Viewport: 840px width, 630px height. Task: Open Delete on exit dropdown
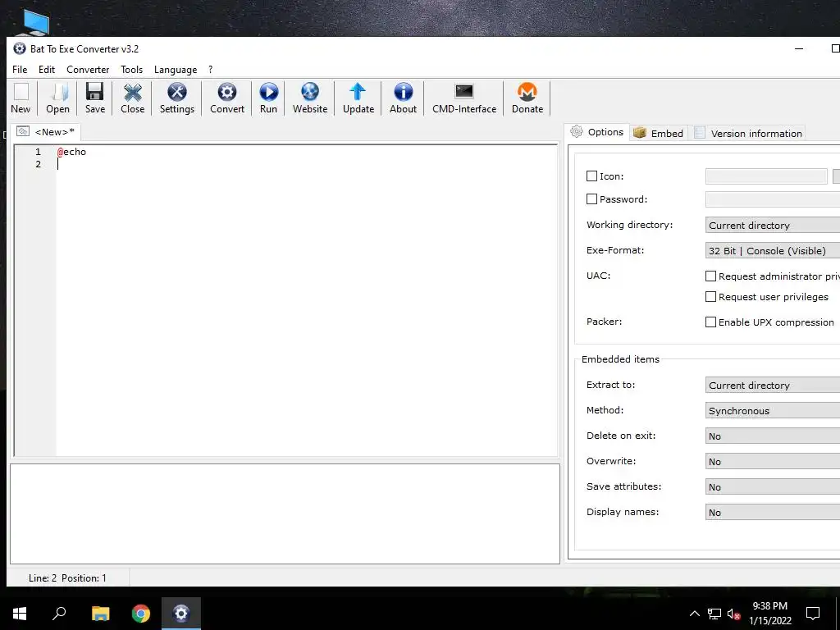773,436
